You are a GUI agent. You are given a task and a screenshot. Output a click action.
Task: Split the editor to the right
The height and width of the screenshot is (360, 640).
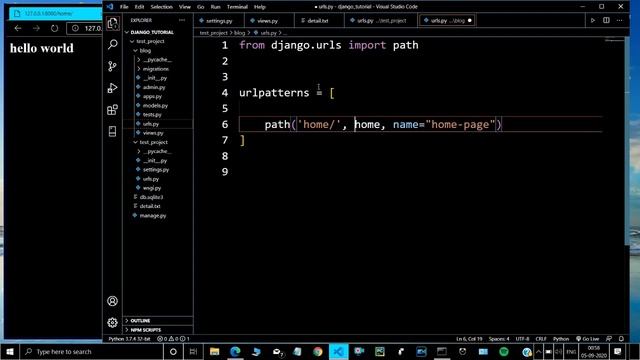pyautogui.click(x=606, y=20)
